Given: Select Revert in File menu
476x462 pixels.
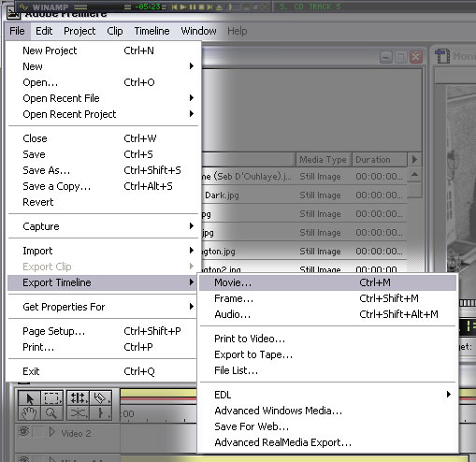Looking at the screenshot, I should point(103,202).
